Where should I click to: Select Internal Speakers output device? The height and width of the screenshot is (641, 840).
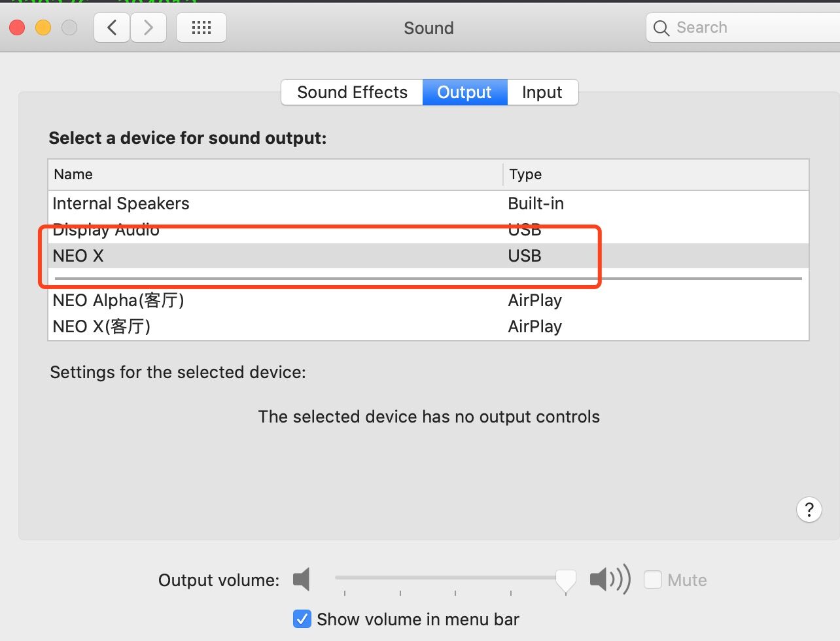429,203
